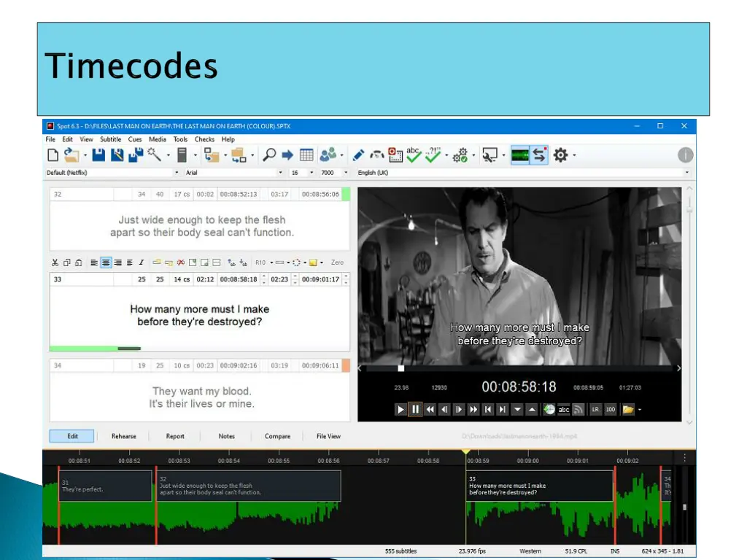Screen dimensions: 747x560
Task: Click the Pause button in video player
Action: coord(415,410)
